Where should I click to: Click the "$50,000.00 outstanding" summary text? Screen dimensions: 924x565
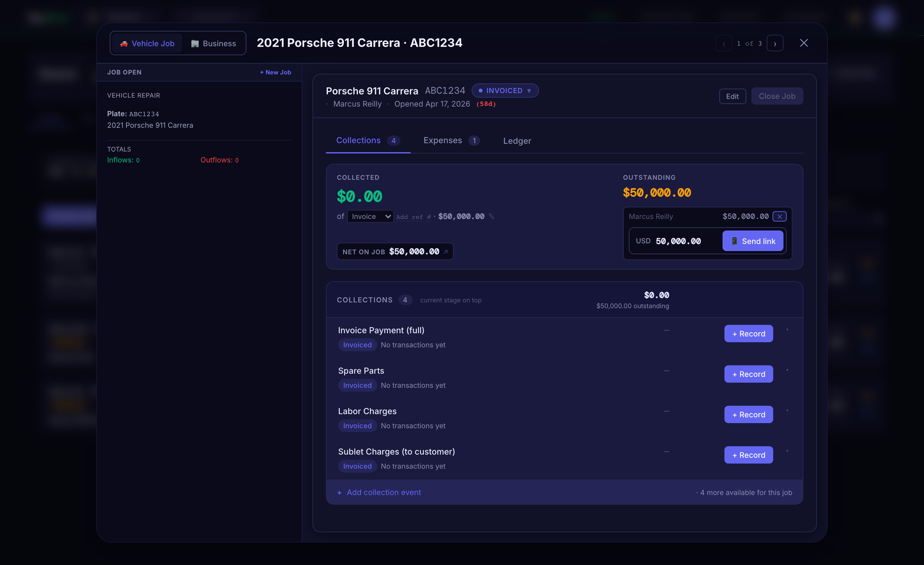coord(633,306)
